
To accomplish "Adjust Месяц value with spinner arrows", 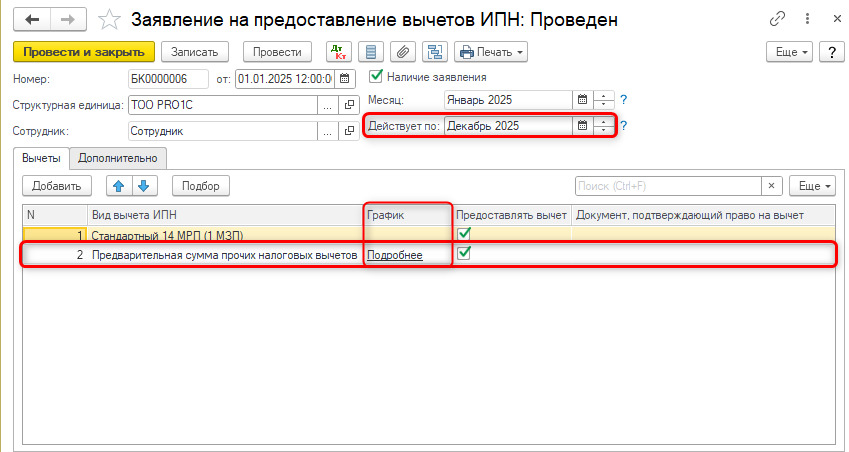I will point(604,100).
